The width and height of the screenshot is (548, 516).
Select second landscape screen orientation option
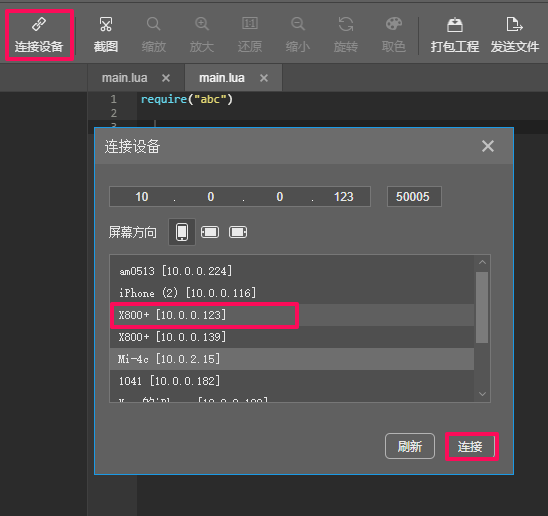point(238,232)
